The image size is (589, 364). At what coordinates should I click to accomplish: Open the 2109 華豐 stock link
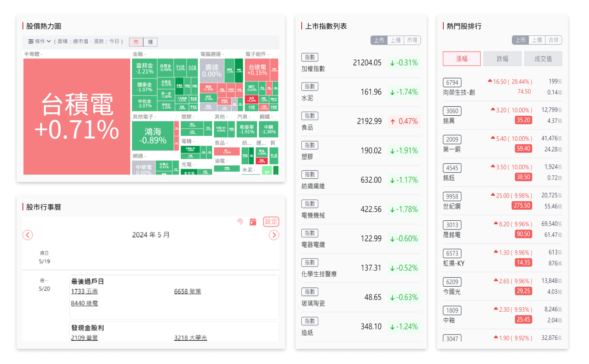click(x=84, y=338)
